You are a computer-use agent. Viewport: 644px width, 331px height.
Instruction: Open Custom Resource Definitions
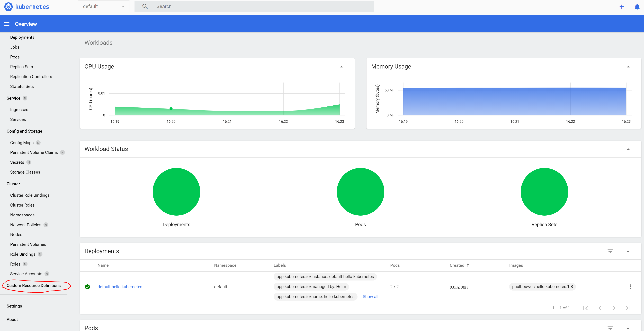tap(33, 285)
